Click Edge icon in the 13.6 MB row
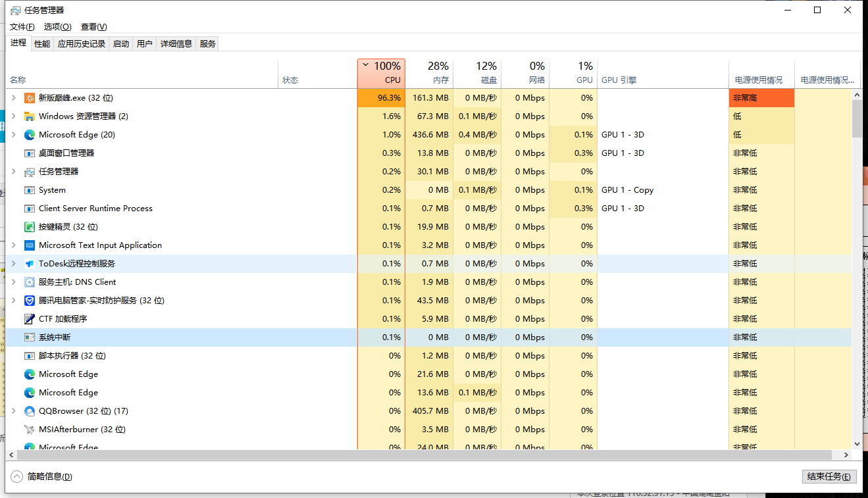Screen dimensions: 868x498 coord(29,393)
